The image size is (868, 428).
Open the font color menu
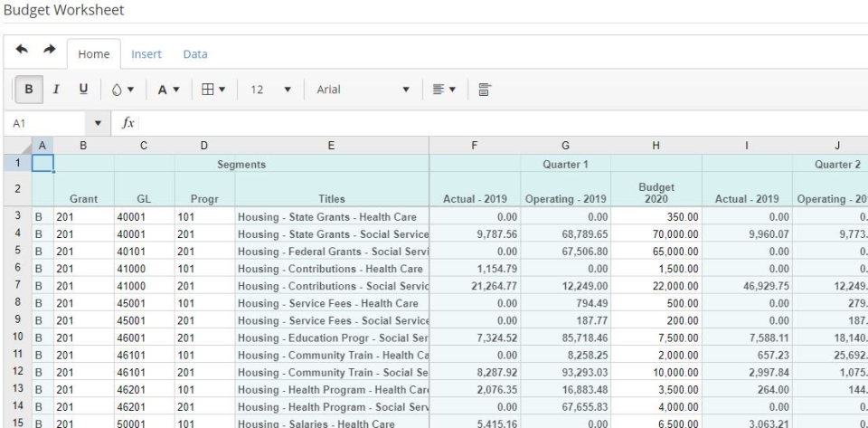click(168, 90)
